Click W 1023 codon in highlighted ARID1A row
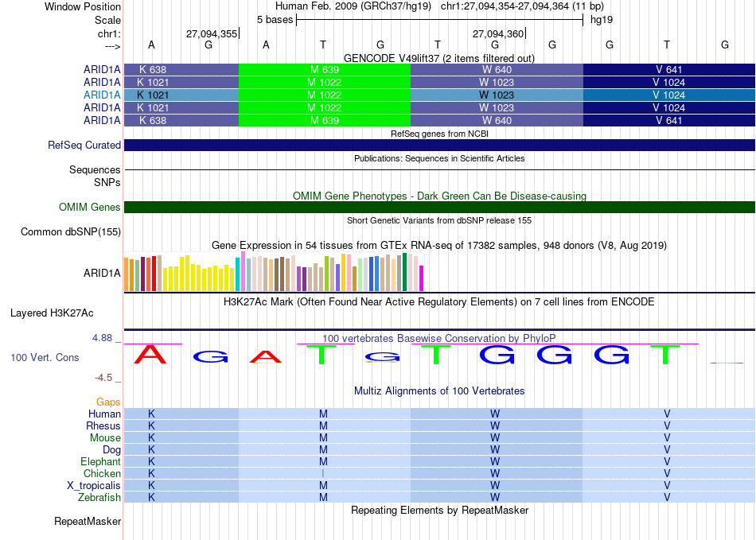This screenshot has height=540, width=756. coord(496,95)
